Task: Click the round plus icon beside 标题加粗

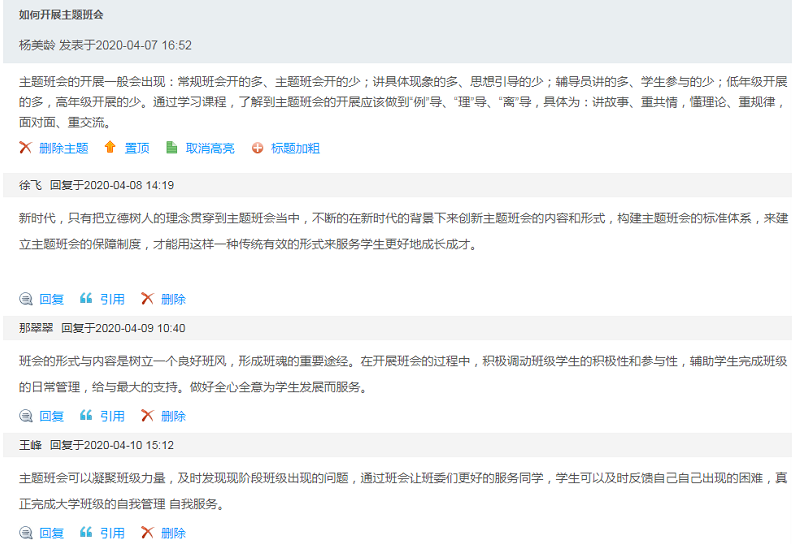Action: click(x=257, y=148)
